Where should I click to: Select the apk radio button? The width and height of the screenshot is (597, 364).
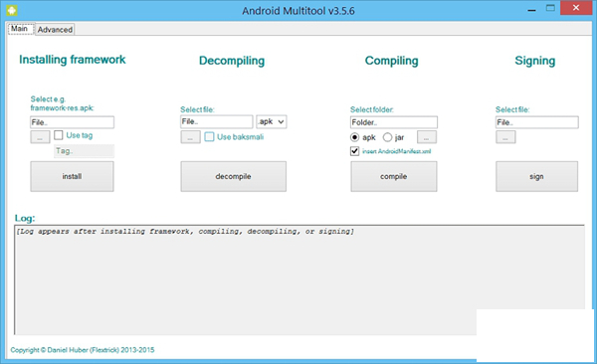tap(354, 137)
